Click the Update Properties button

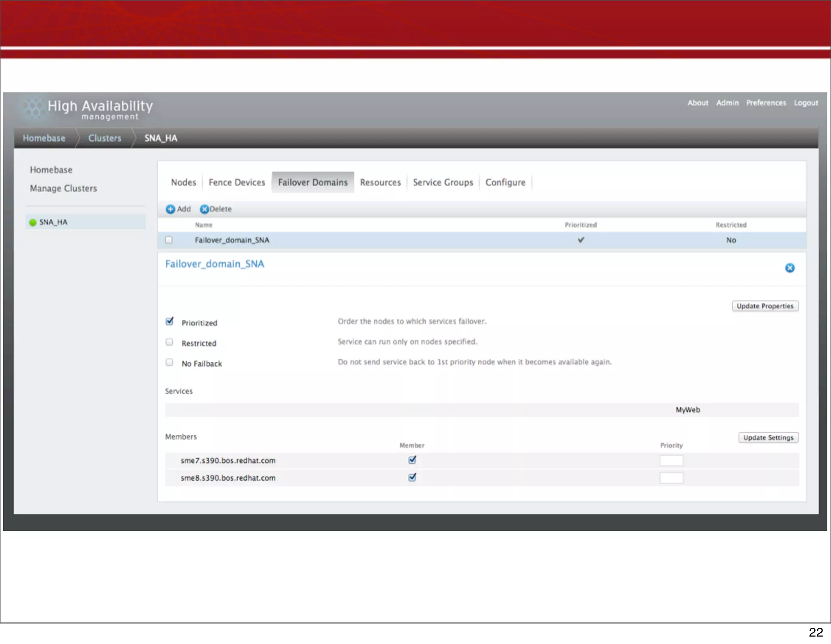pos(765,306)
